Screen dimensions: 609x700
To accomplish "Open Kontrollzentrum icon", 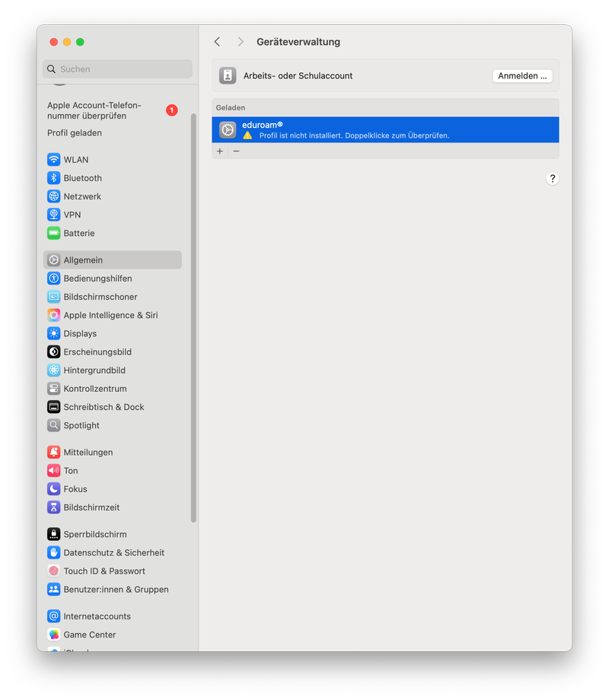I will (x=53, y=388).
